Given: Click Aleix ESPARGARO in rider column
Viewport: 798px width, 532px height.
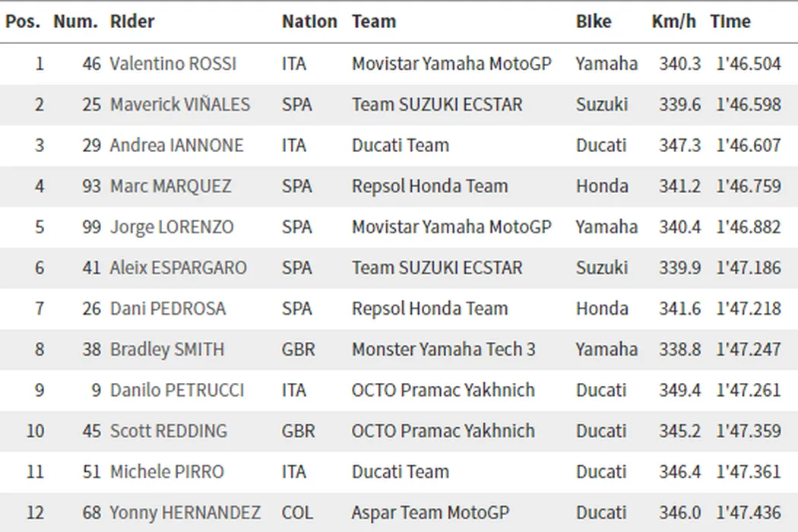Looking at the screenshot, I should [179, 268].
